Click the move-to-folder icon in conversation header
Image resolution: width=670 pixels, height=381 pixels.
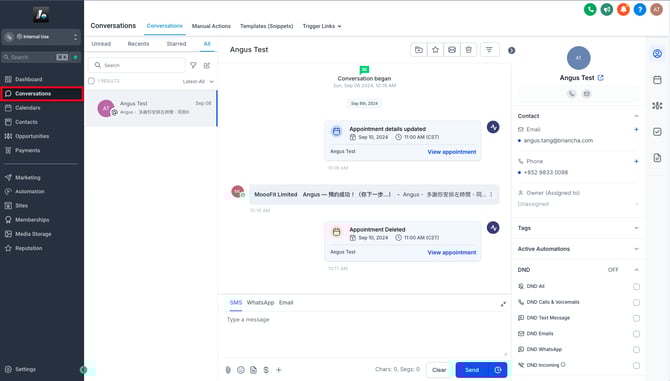coord(419,50)
